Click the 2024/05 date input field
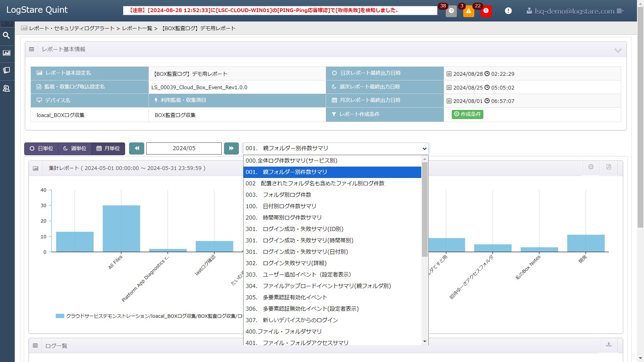This screenshot has height=362, width=644. 184,148
